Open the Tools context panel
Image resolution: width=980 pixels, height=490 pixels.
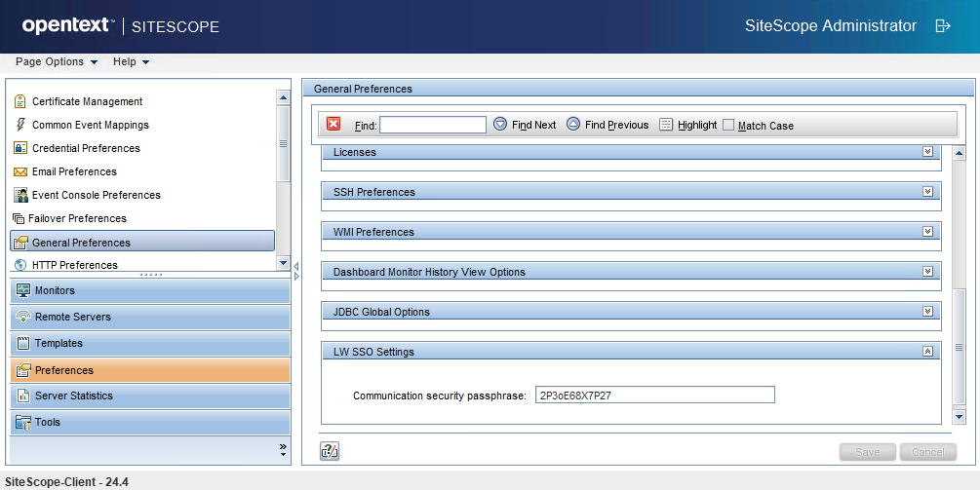point(150,422)
